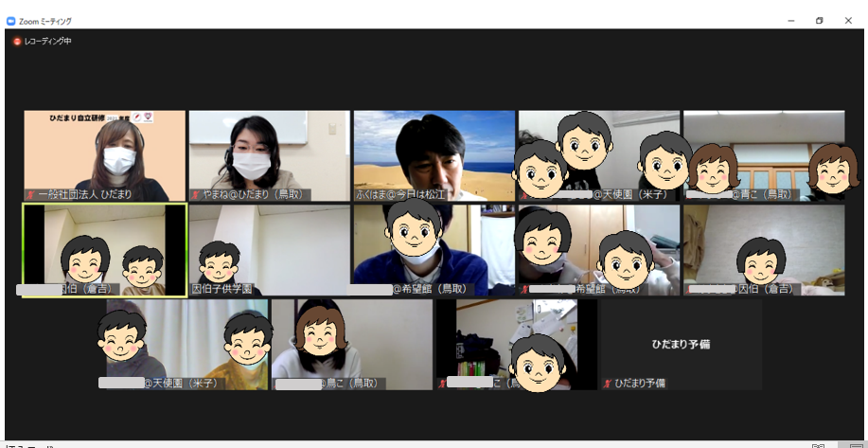868x448 pixels.
Task: Click the muted mic icon beside やまね@ひだまり
Action: pos(196,195)
